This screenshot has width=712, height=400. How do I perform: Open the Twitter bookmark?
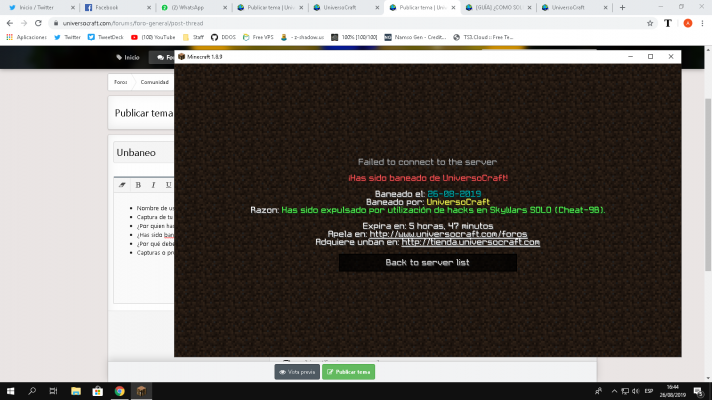click(x=67, y=37)
